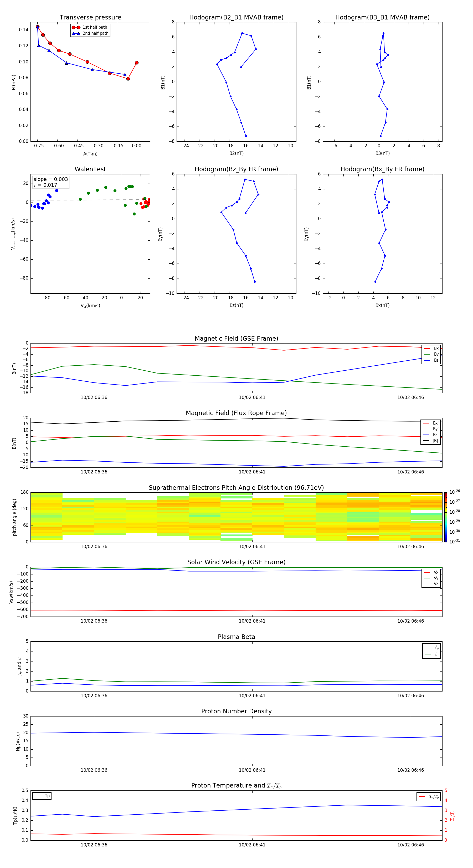
Task: Click the "Proton Temperature and Te/Tp" title
Action: 236,785
